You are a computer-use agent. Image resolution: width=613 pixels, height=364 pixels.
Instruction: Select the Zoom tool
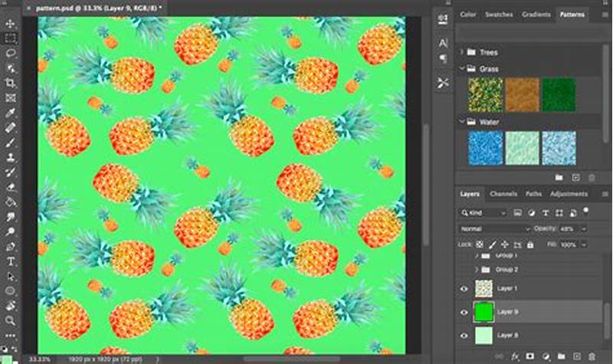coord(11,320)
